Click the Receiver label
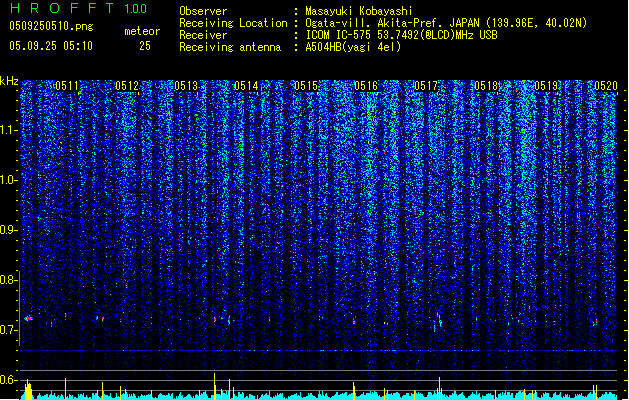 pos(203,35)
